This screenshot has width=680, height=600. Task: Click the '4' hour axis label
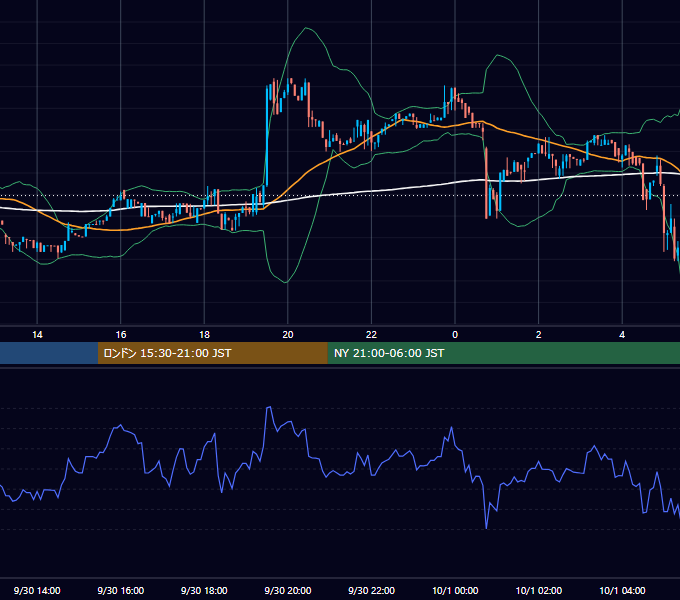pyautogui.click(x=622, y=335)
